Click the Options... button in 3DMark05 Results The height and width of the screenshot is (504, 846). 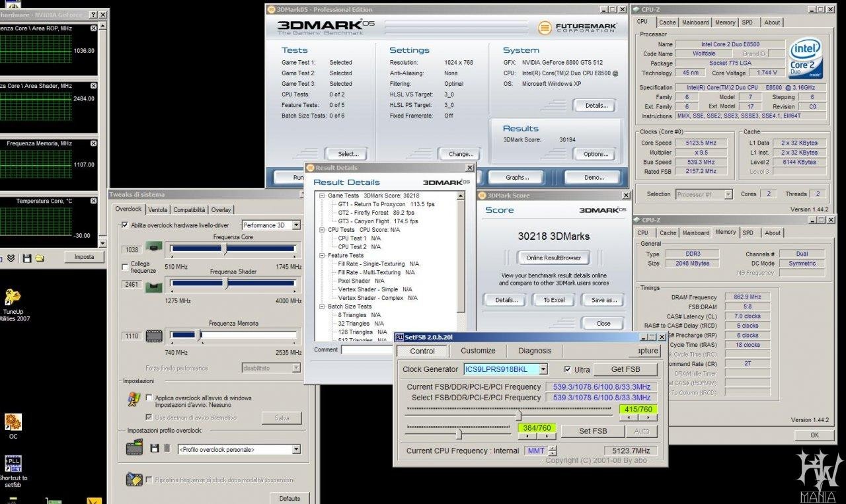click(x=596, y=154)
